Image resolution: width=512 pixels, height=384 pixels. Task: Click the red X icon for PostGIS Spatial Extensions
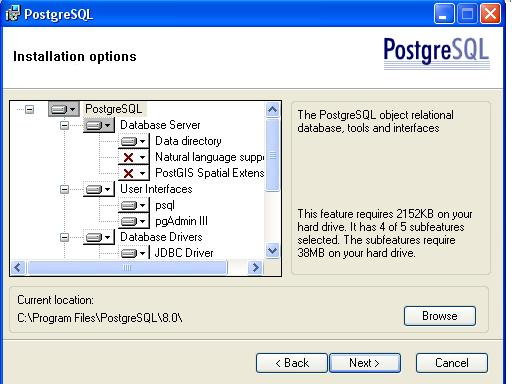tap(134, 173)
